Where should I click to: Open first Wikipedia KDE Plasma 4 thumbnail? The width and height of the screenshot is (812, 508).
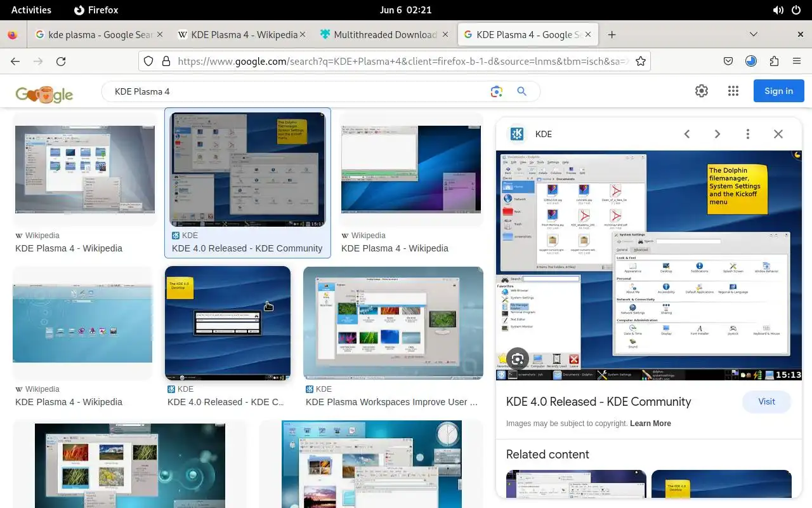click(85, 170)
